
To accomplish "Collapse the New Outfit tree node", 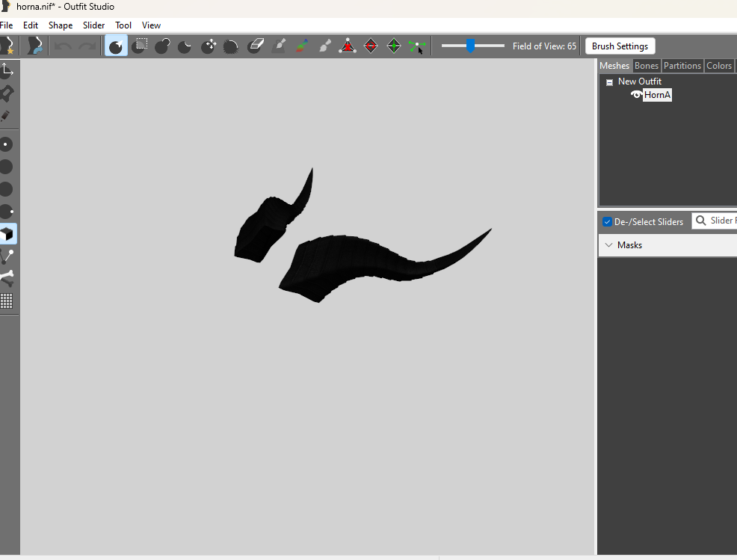I will [609, 82].
